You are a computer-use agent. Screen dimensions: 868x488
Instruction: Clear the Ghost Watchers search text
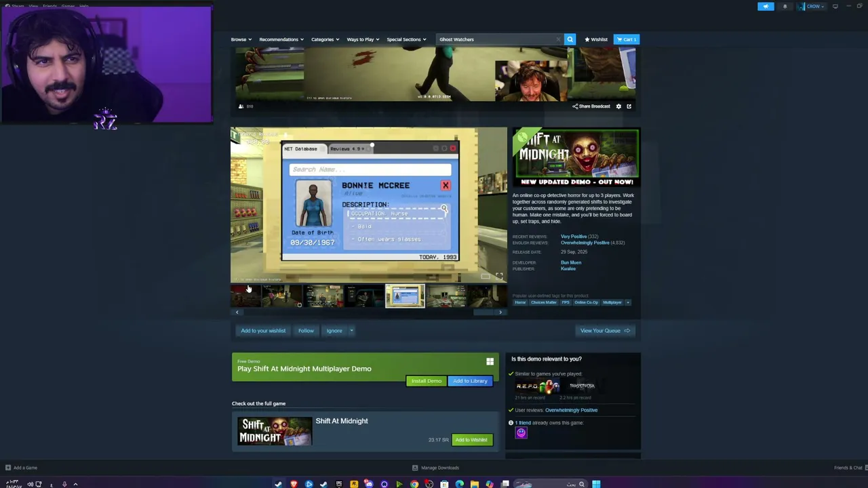click(x=558, y=39)
